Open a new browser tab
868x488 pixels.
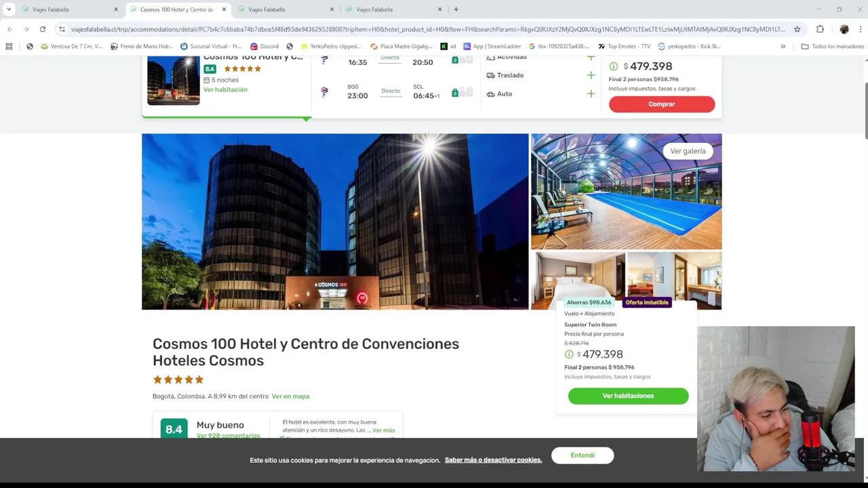coord(456,9)
